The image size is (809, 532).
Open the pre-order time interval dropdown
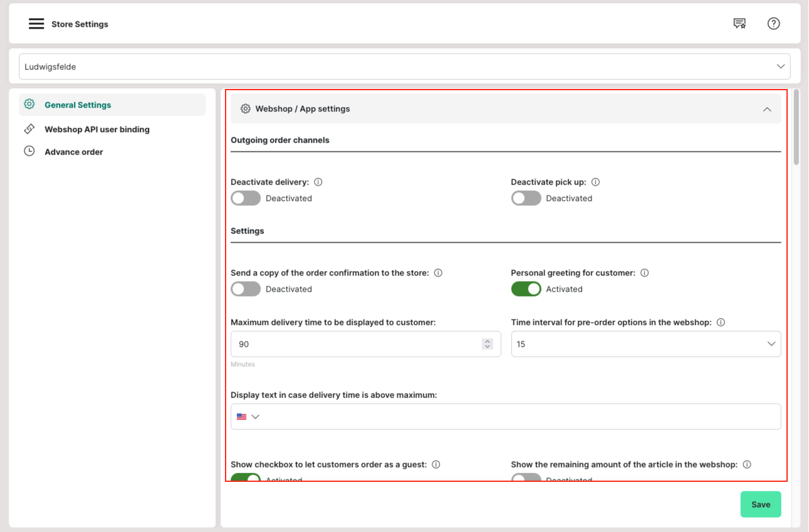point(645,344)
